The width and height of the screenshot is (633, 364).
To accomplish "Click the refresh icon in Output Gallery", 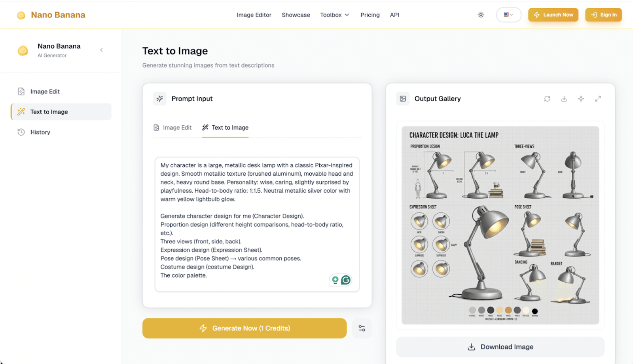I will pyautogui.click(x=547, y=99).
